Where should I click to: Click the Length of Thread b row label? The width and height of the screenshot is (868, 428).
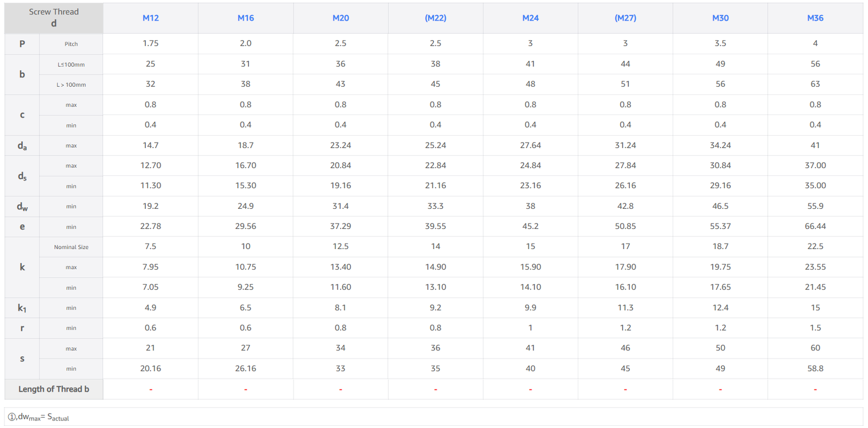(54, 389)
